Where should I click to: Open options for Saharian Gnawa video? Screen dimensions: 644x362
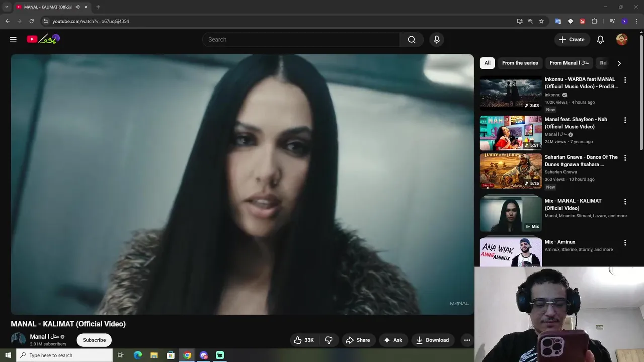(625, 158)
